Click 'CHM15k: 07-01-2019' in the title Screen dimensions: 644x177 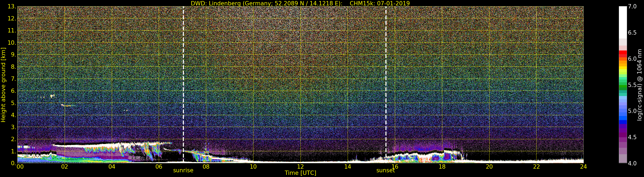[x=379, y=3]
